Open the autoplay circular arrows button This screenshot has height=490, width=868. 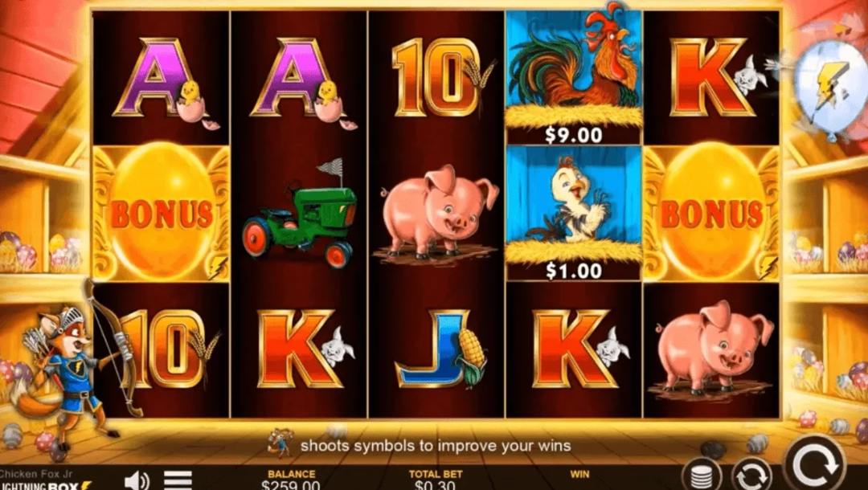751,475
